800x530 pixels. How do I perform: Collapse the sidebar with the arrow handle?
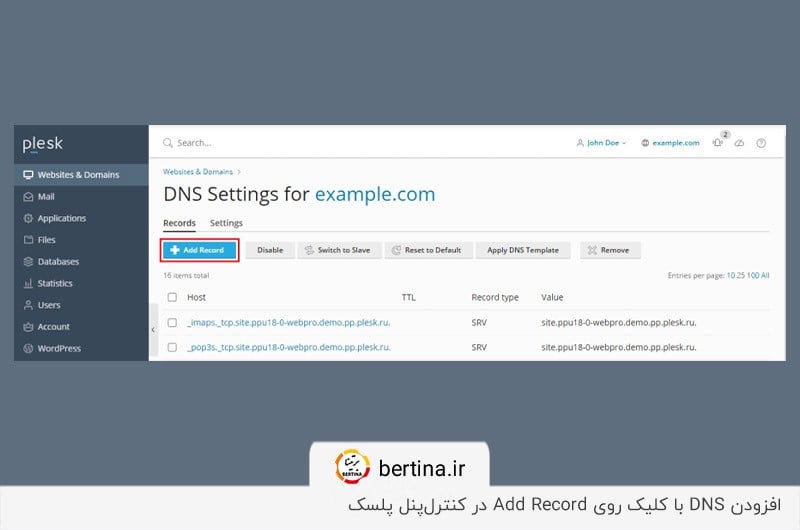click(153, 330)
